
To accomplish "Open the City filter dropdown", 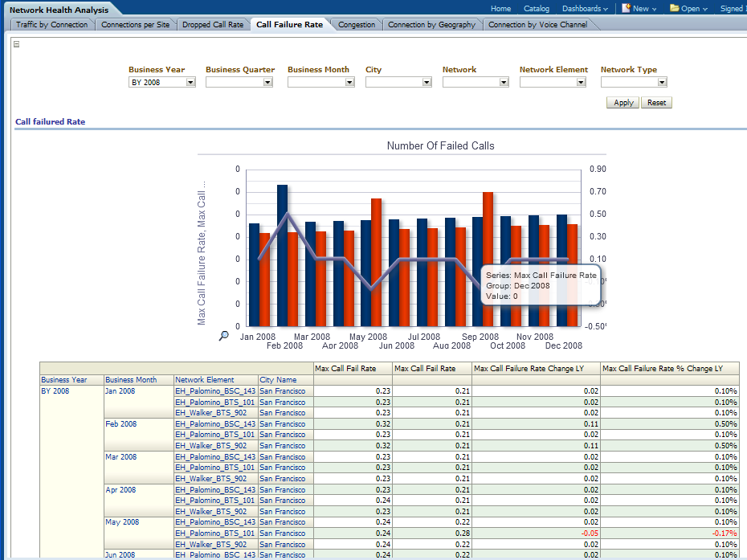I will pyautogui.click(x=427, y=82).
